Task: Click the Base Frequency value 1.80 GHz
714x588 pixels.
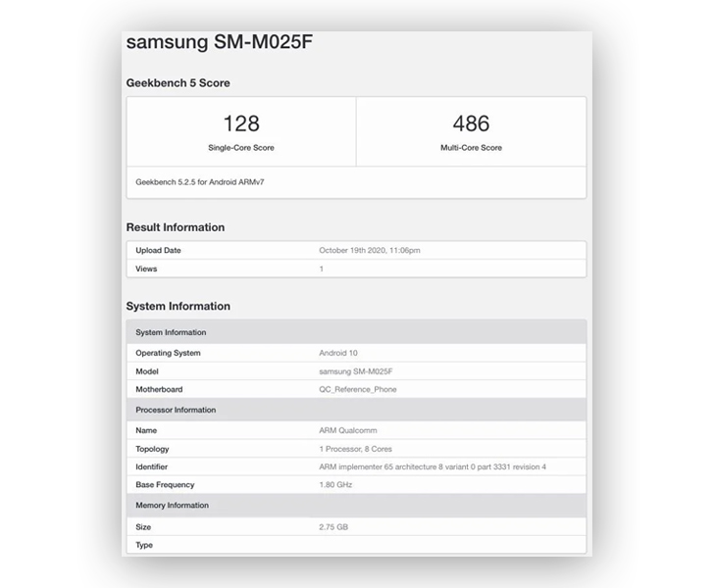Action: pos(335,485)
